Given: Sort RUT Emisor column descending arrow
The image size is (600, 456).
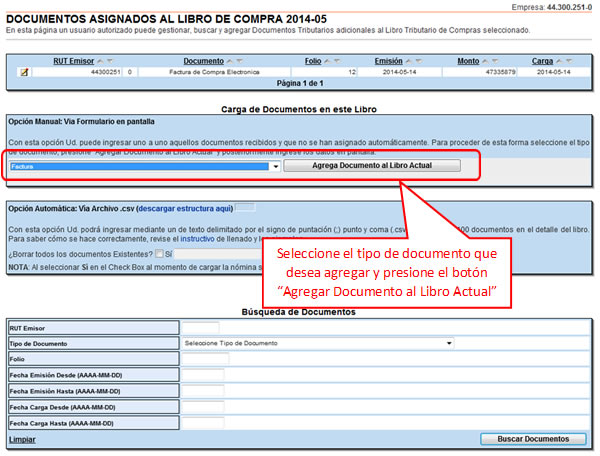Looking at the screenshot, I should [x=110, y=61].
